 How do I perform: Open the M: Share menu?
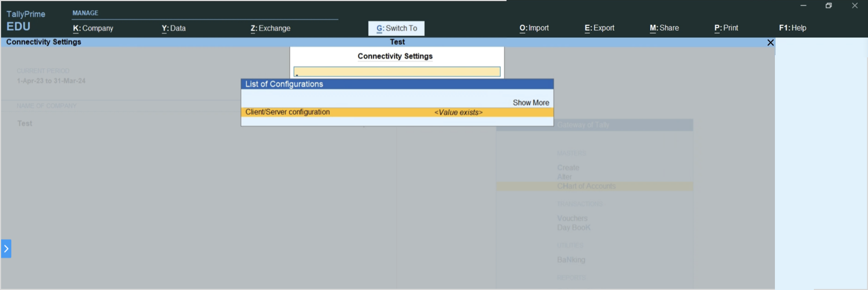665,28
